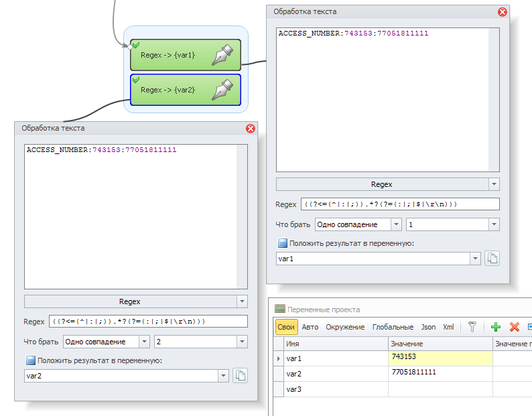
Task: Add a new variable with green plus
Action: (x=496, y=327)
